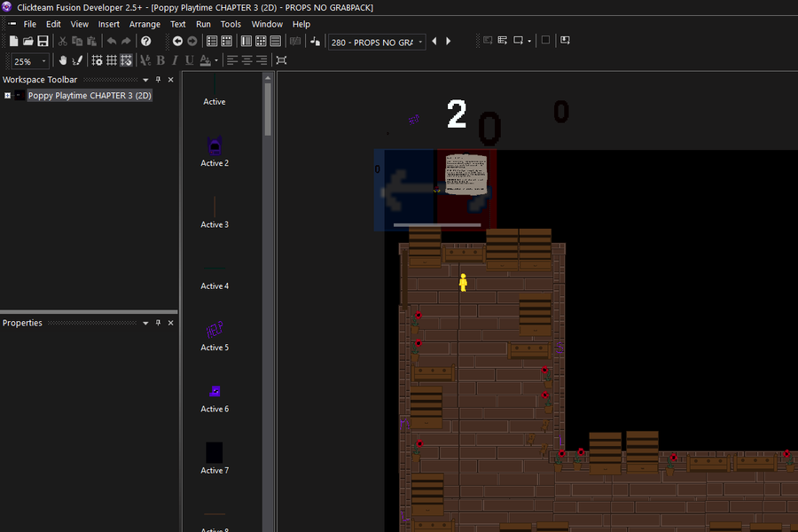This screenshot has width=798, height=532.
Task: Go forward with the right arrow circle
Action: point(192,42)
